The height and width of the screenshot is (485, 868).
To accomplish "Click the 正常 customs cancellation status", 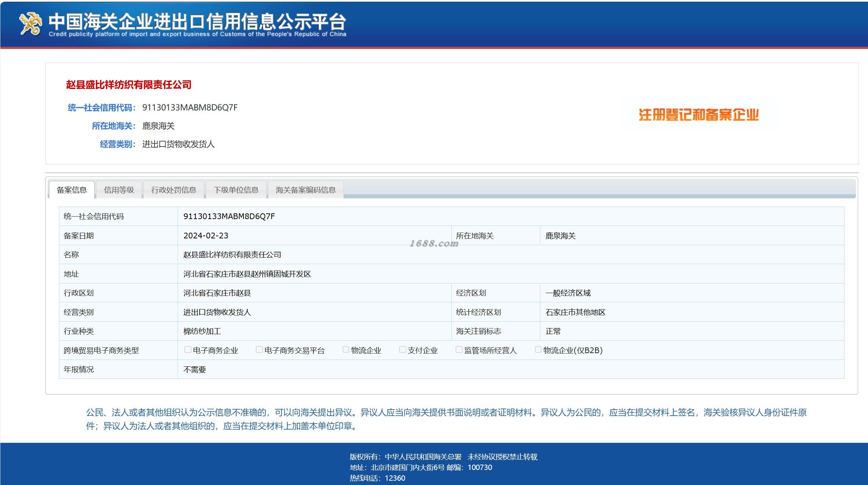I will pyautogui.click(x=553, y=331).
